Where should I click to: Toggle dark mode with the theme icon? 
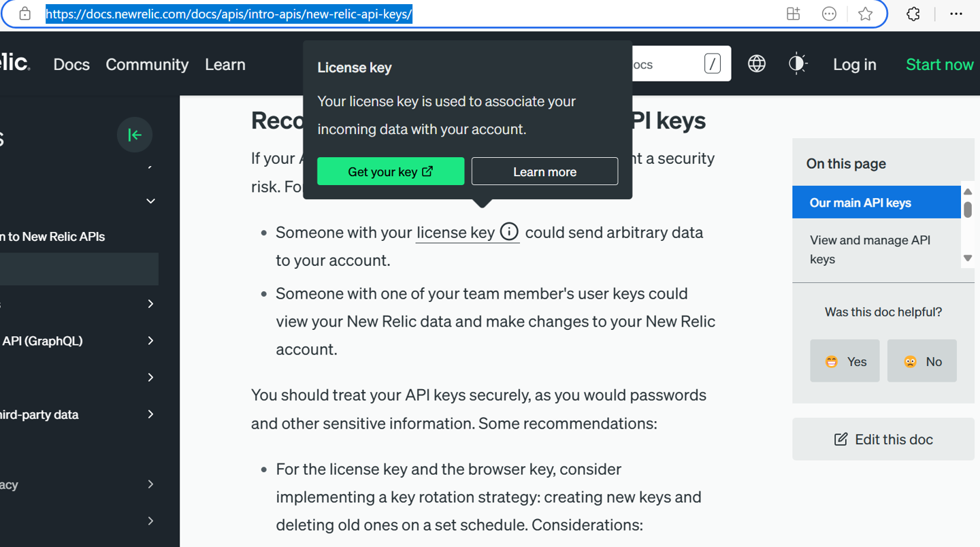797,63
